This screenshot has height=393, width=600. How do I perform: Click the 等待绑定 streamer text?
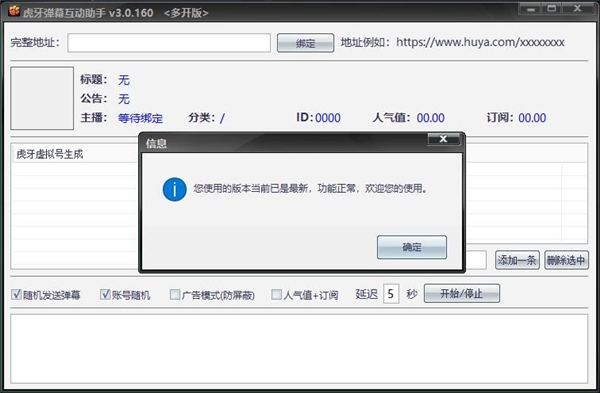pos(140,118)
